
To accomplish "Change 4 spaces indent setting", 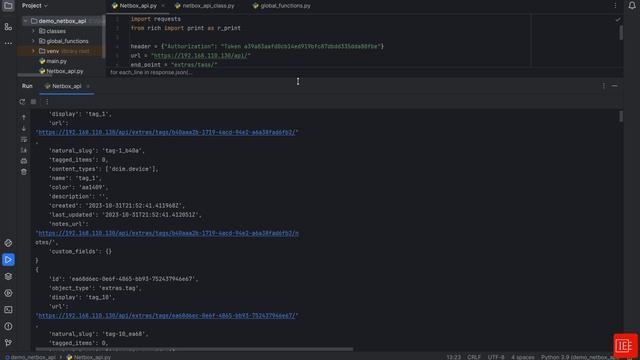I will pos(522,357).
